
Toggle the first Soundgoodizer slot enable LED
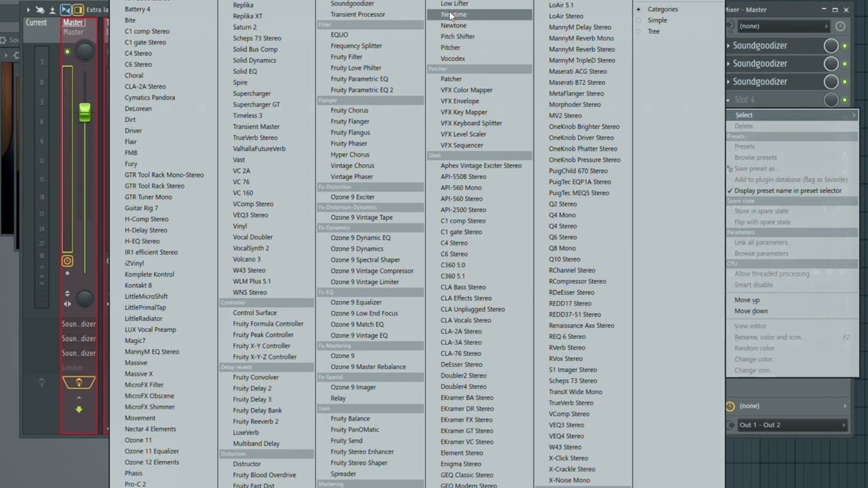pyautogui.click(x=845, y=45)
